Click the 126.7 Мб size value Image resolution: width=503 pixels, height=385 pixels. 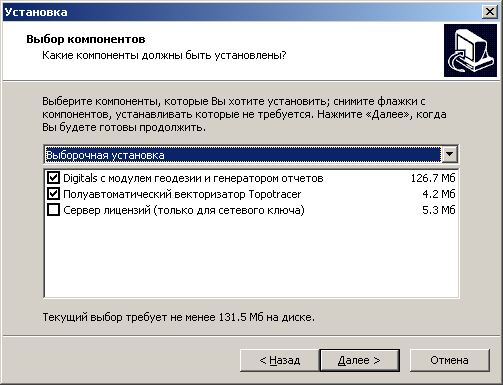433,178
